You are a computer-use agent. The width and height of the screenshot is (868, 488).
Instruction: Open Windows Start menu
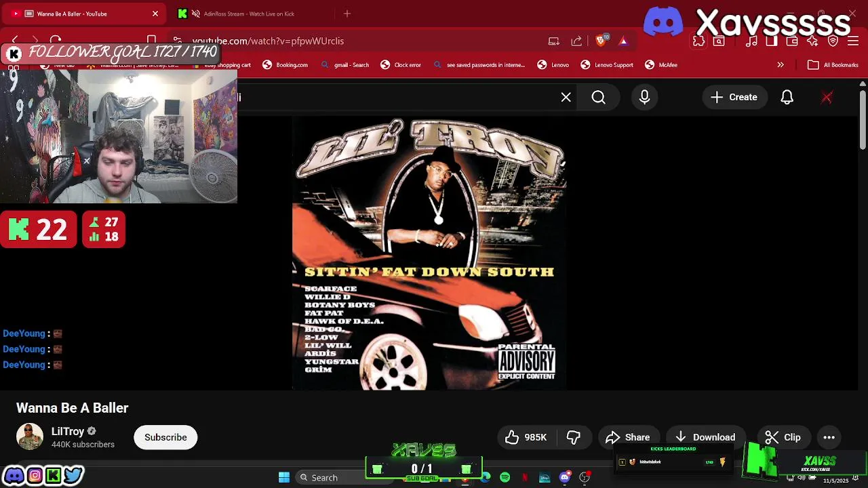pos(284,478)
